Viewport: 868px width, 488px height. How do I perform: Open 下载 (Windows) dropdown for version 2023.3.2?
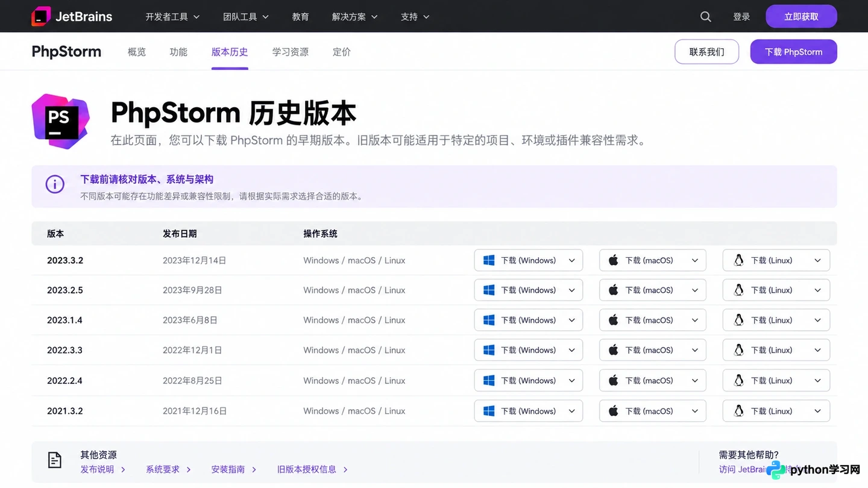point(529,260)
